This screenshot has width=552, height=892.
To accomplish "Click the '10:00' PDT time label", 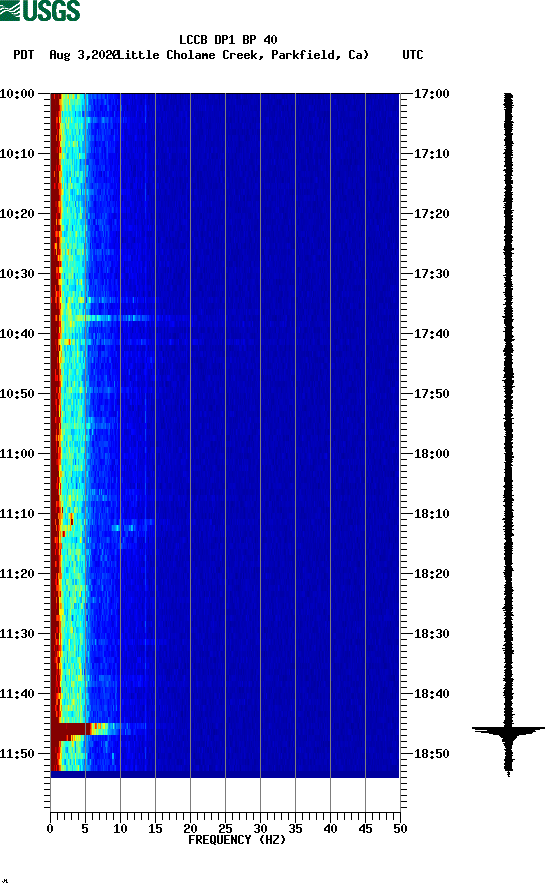I will 18,94.
